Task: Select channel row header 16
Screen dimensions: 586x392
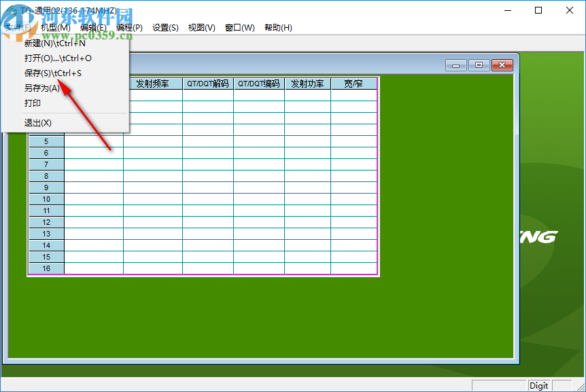Action: (46, 268)
